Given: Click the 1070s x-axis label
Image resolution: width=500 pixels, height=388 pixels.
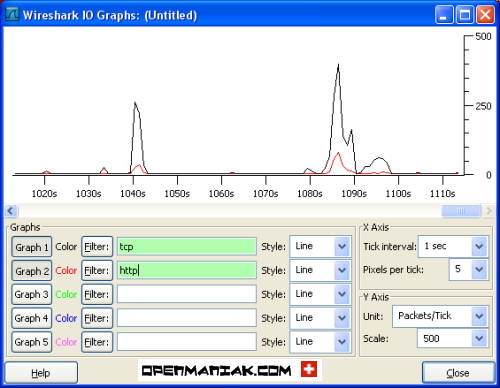Looking at the screenshot, I should point(266,194).
